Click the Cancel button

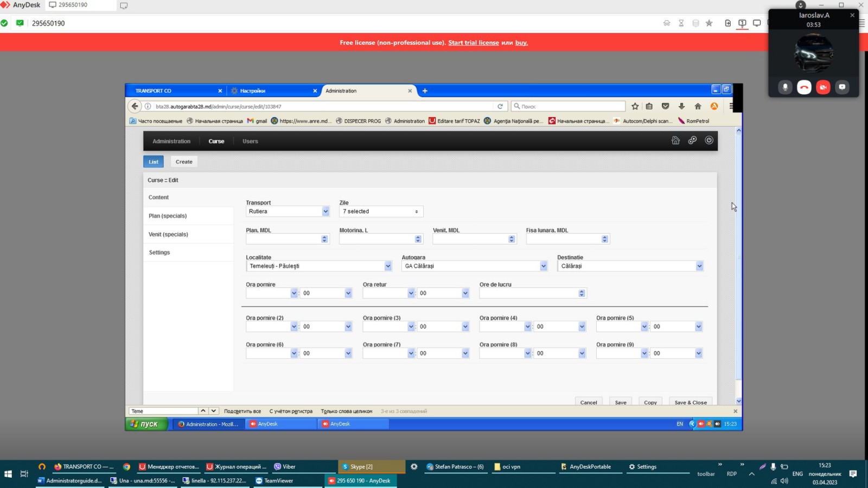click(x=589, y=402)
